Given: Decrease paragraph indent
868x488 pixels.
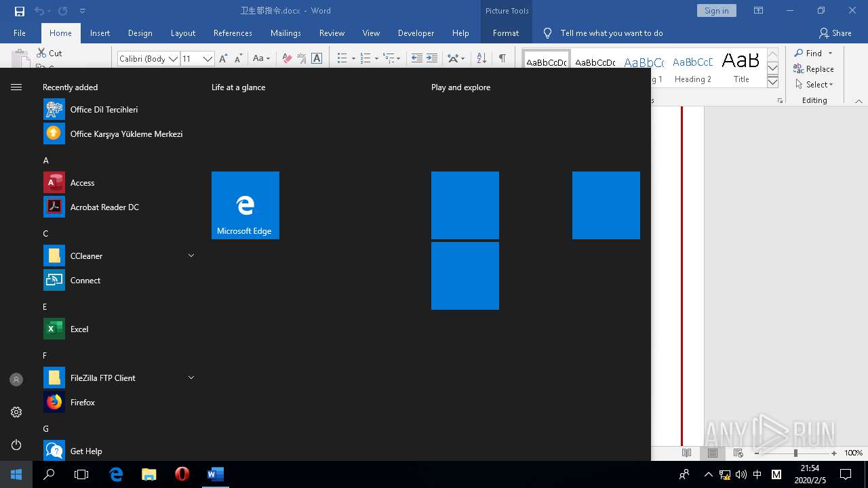Looking at the screenshot, I should point(417,58).
